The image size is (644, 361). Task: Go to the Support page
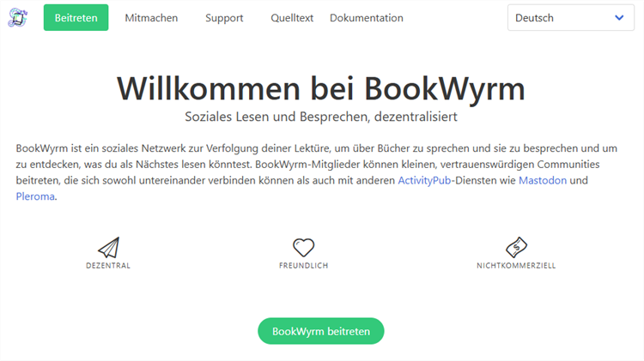pos(224,18)
